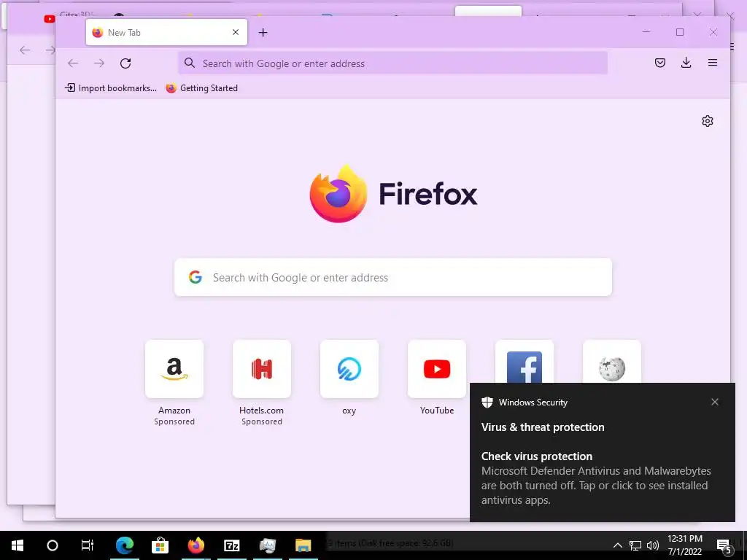
Task: Open the monitor app icon on taskbar
Action: point(267,545)
